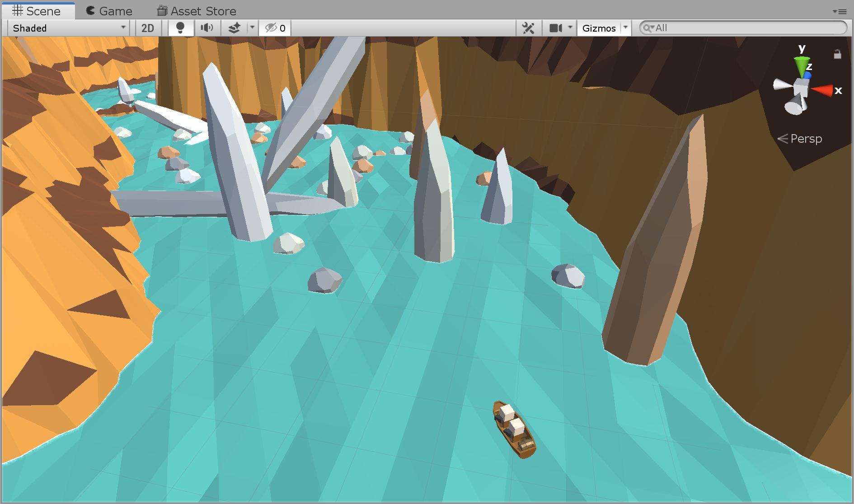Open the Scene panel options menu
The image size is (854, 504).
[840, 11]
